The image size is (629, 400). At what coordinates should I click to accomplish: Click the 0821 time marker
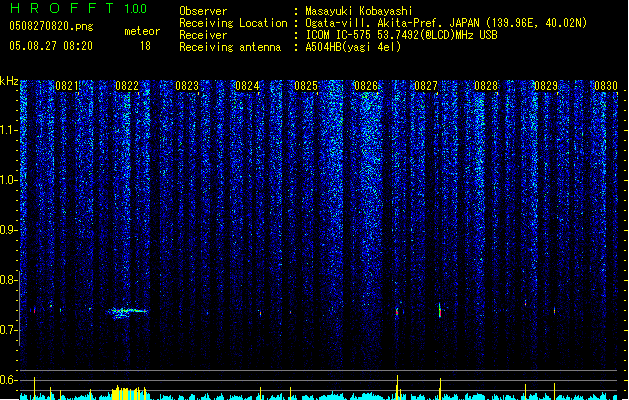click(67, 86)
